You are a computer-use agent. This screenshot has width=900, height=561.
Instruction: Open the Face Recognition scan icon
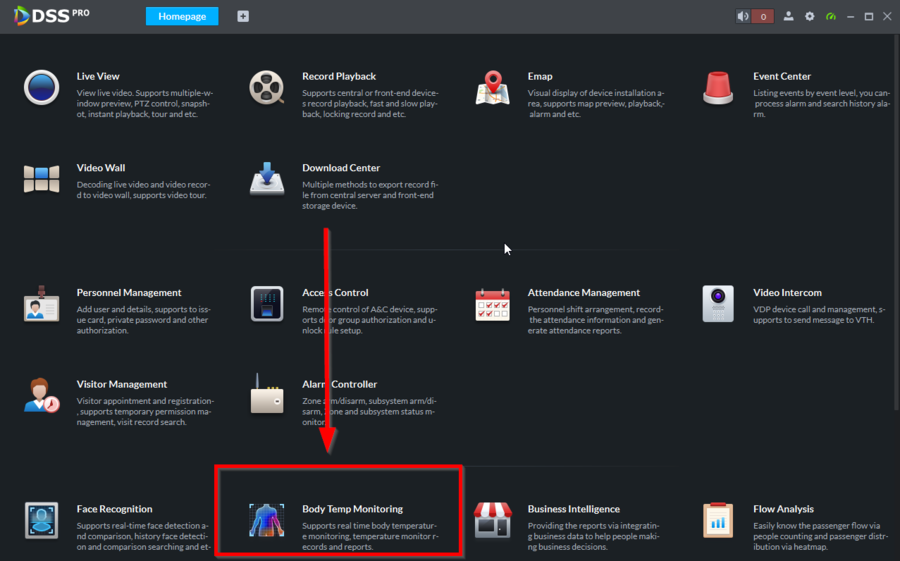[41, 520]
